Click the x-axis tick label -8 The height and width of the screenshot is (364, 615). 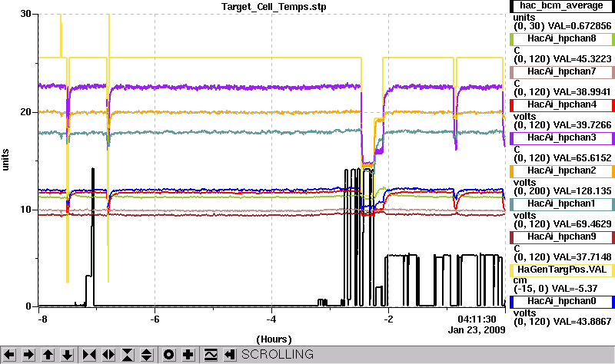click(x=42, y=319)
